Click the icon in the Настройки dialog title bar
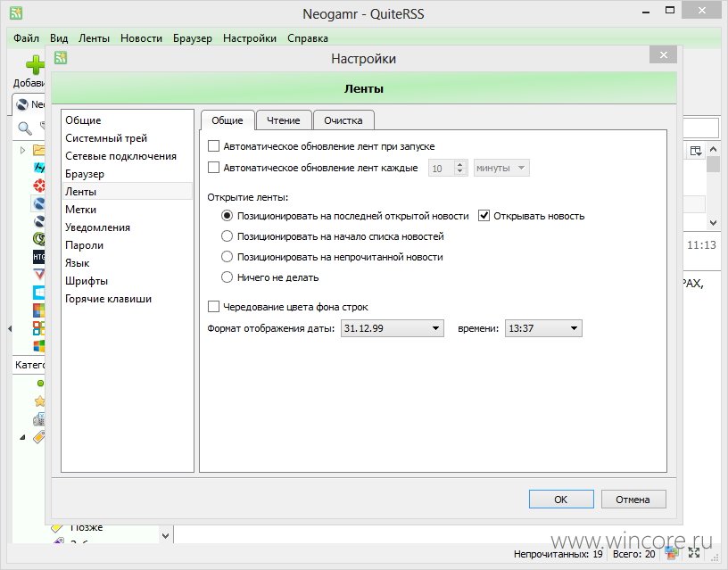Image resolution: width=728 pixels, height=570 pixels. click(61, 58)
